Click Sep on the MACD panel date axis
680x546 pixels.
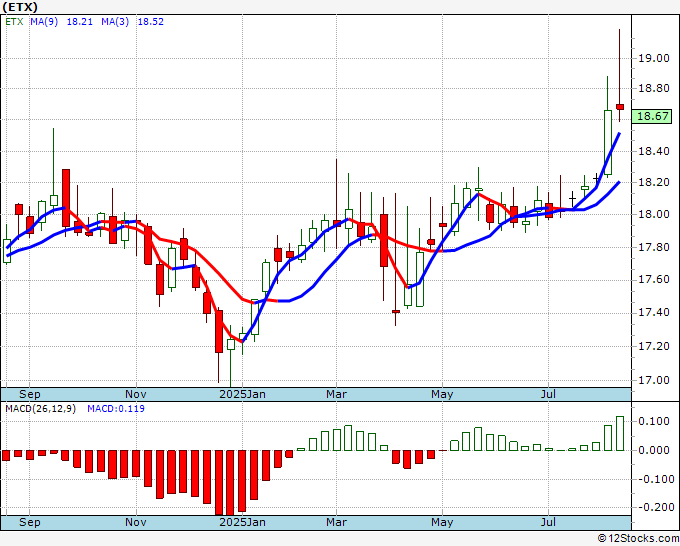(x=29, y=522)
